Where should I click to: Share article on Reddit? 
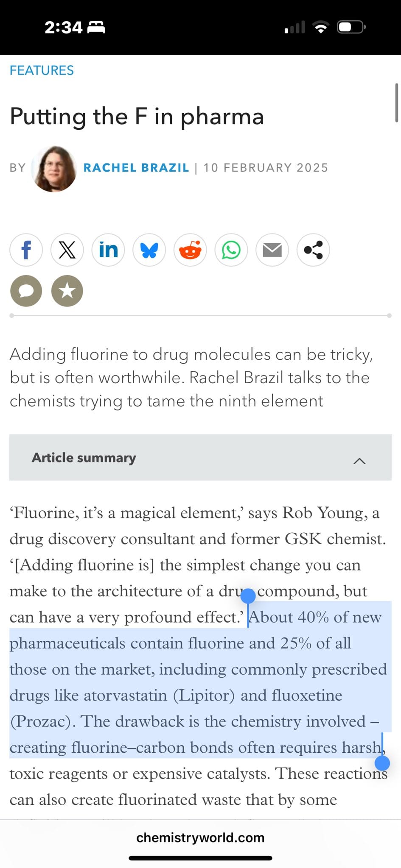[x=190, y=250]
